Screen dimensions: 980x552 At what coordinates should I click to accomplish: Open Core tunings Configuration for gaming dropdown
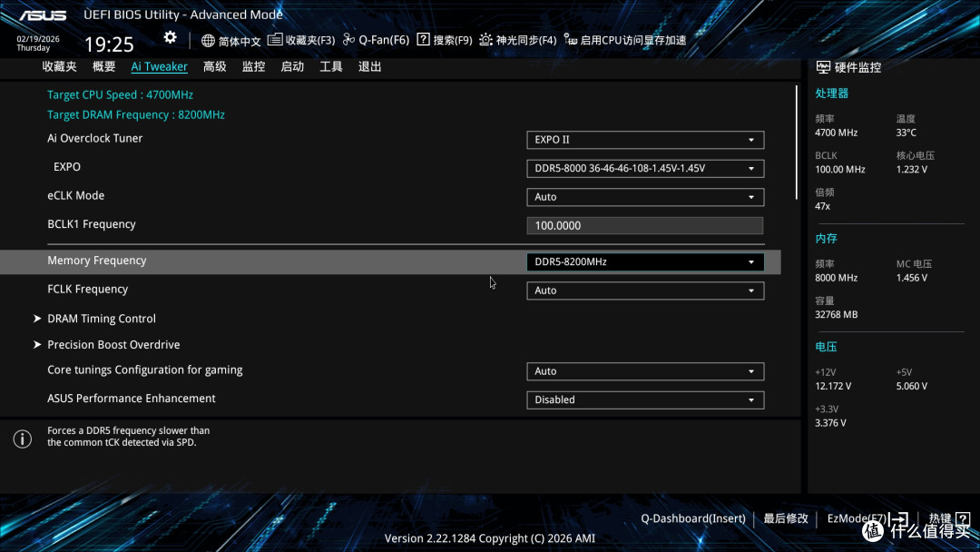(x=645, y=371)
